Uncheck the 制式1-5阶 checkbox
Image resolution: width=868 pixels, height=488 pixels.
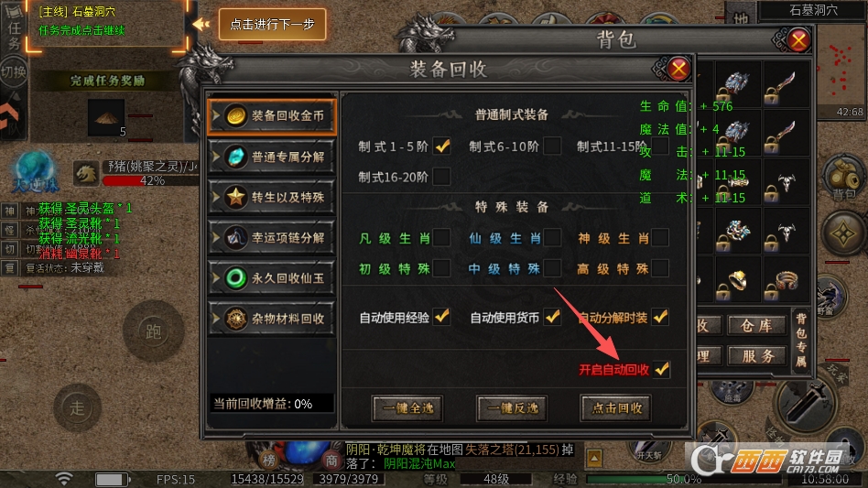click(441, 146)
